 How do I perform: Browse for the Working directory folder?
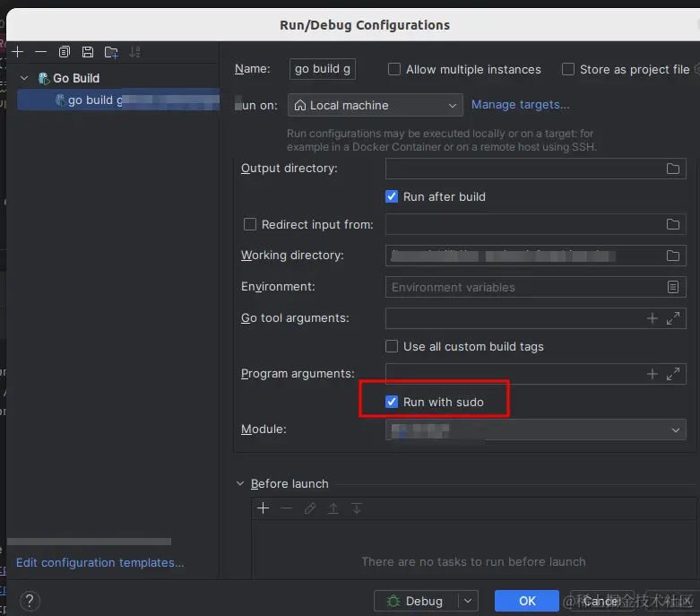(x=673, y=256)
